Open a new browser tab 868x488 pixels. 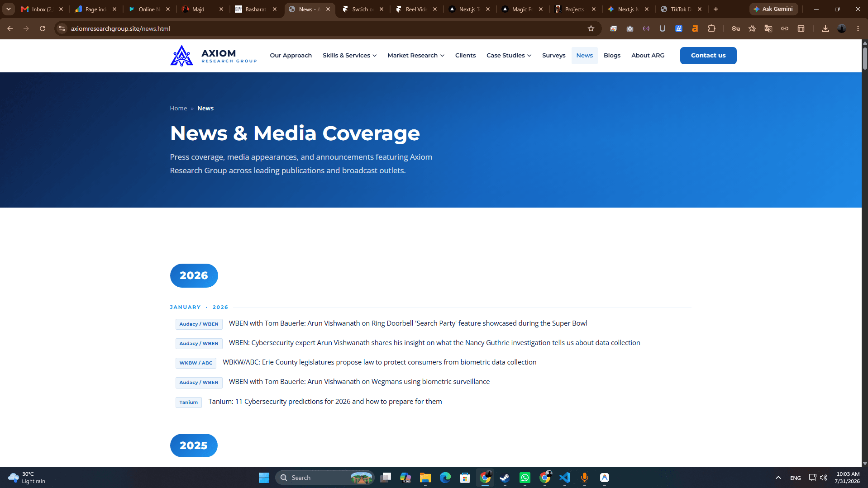click(x=716, y=9)
